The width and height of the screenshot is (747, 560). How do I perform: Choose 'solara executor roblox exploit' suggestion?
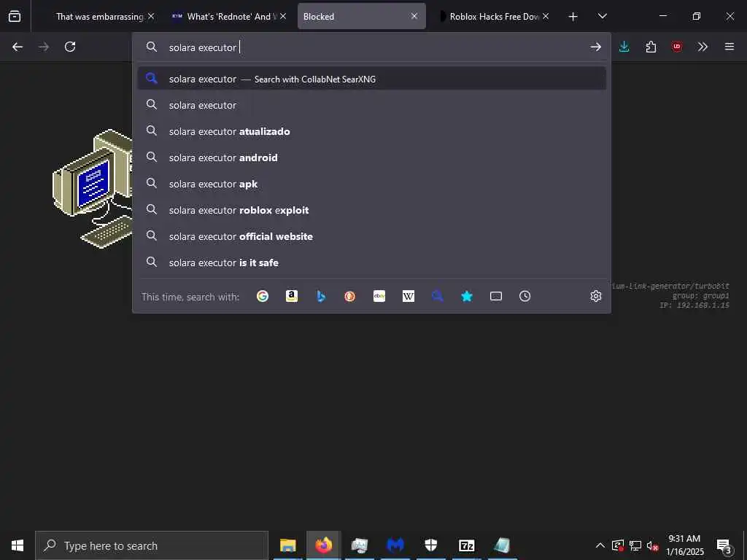click(x=371, y=210)
